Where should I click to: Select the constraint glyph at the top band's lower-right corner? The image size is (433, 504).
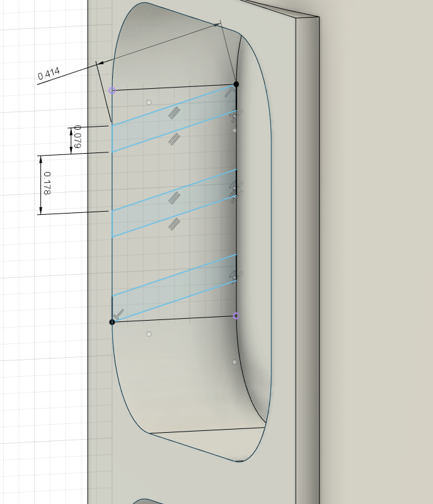[236, 115]
